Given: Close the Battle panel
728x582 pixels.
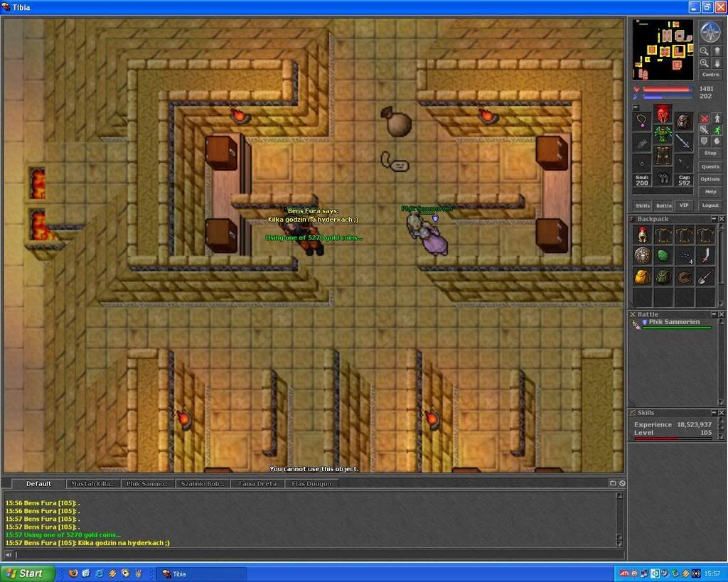Looking at the screenshot, I should point(722,314).
